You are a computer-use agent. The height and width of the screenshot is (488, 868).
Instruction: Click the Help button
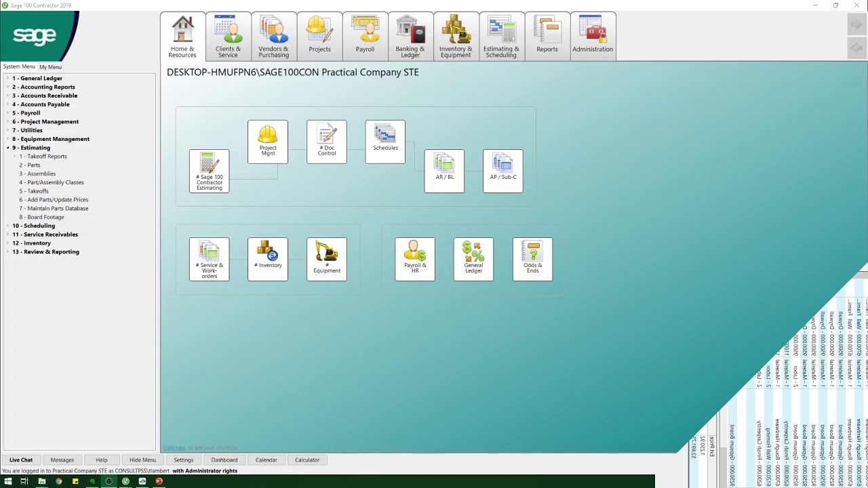click(x=101, y=460)
